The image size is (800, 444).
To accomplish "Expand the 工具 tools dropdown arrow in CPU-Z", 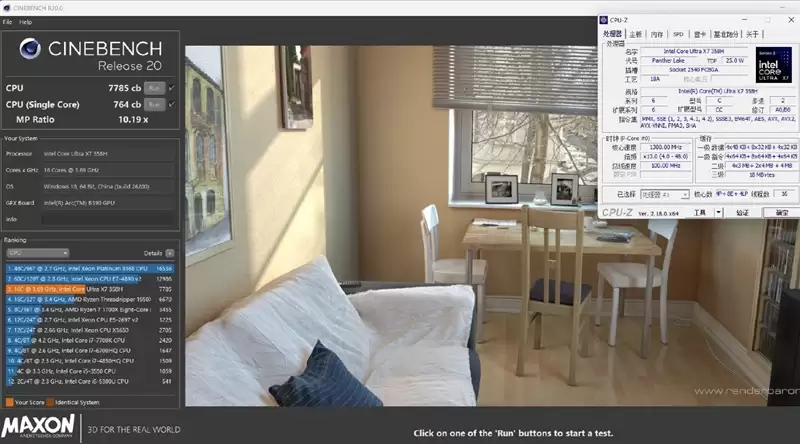I will (717, 212).
